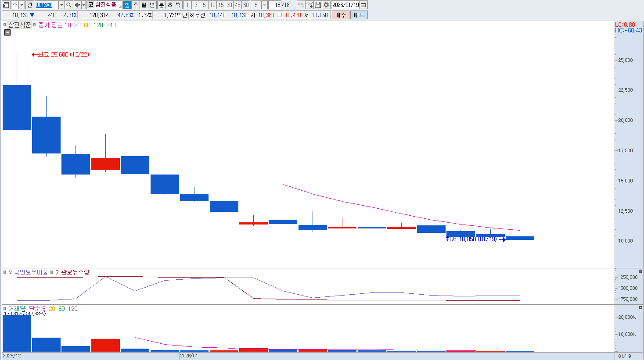The image size is (644, 360).
Task: Open the calendar date picker icon
Action: click(363, 5)
